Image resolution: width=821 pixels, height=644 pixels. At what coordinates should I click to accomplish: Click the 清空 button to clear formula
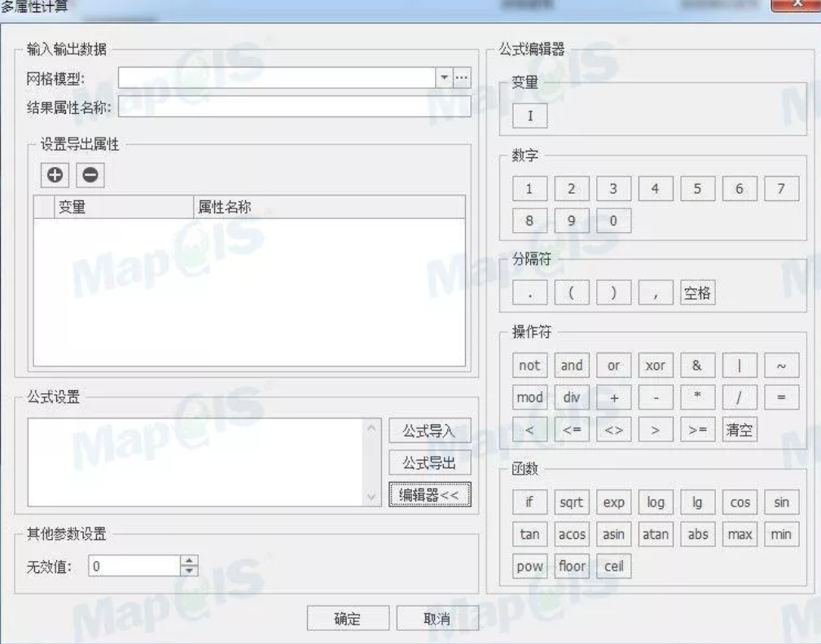pos(740,430)
